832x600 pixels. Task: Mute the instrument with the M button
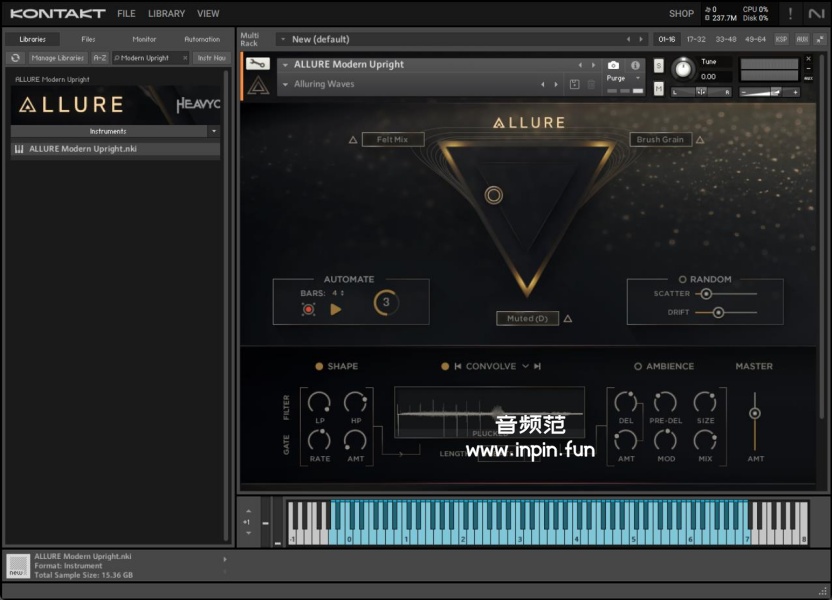click(658, 88)
